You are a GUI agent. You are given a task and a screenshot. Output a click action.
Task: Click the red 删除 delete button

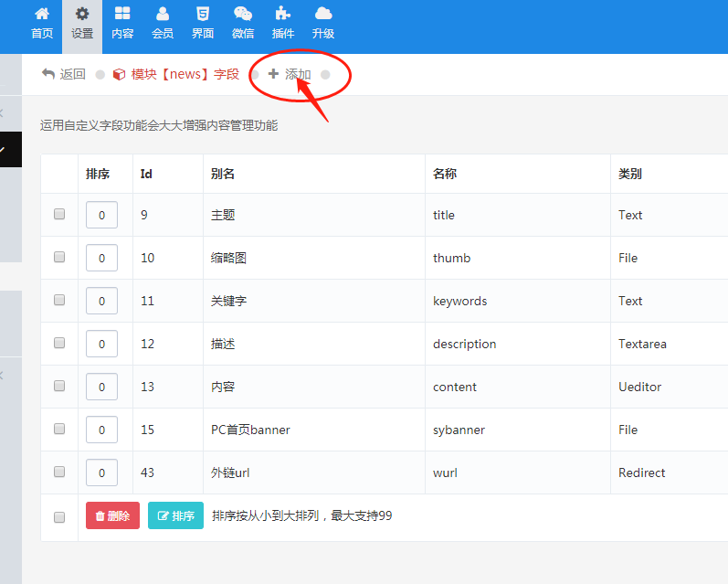point(113,515)
